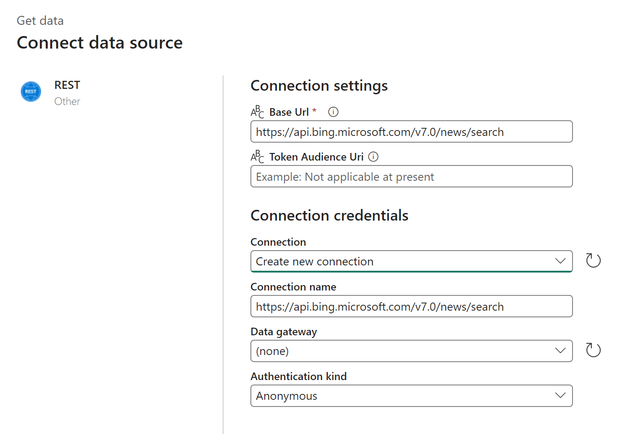620x434 pixels.
Task: Focus the Token Audience Uri input field
Action: 411,176
